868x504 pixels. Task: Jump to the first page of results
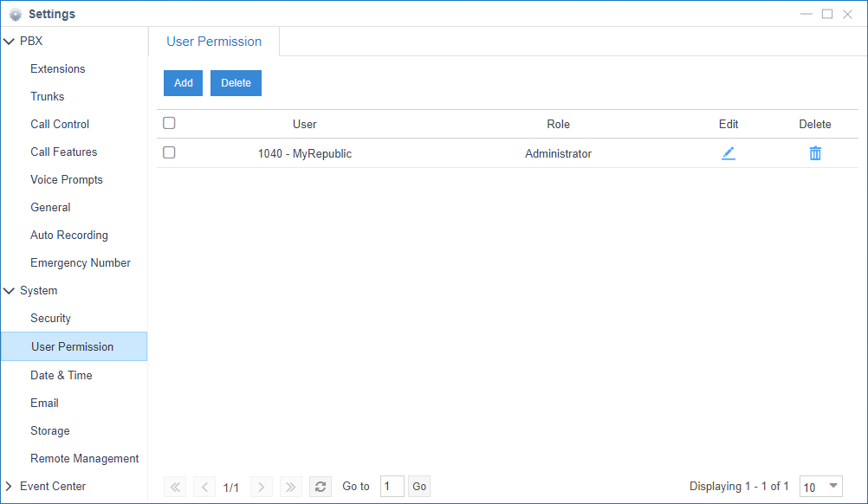[175, 486]
